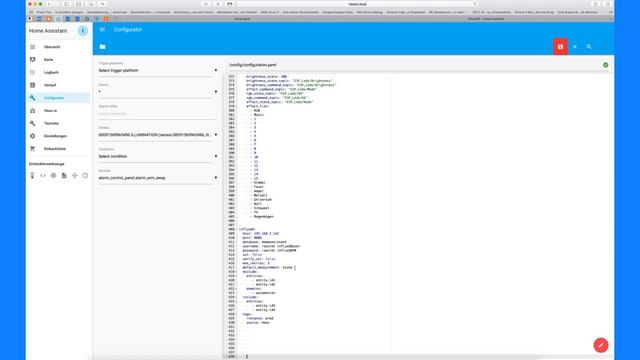This screenshot has height=360, width=640.
Task: Click the Regenbogen entry in effect list
Action: tap(263, 217)
